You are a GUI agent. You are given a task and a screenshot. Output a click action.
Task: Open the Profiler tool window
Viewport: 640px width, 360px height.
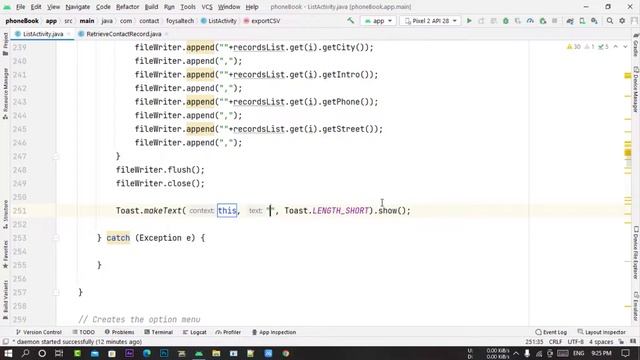228,332
